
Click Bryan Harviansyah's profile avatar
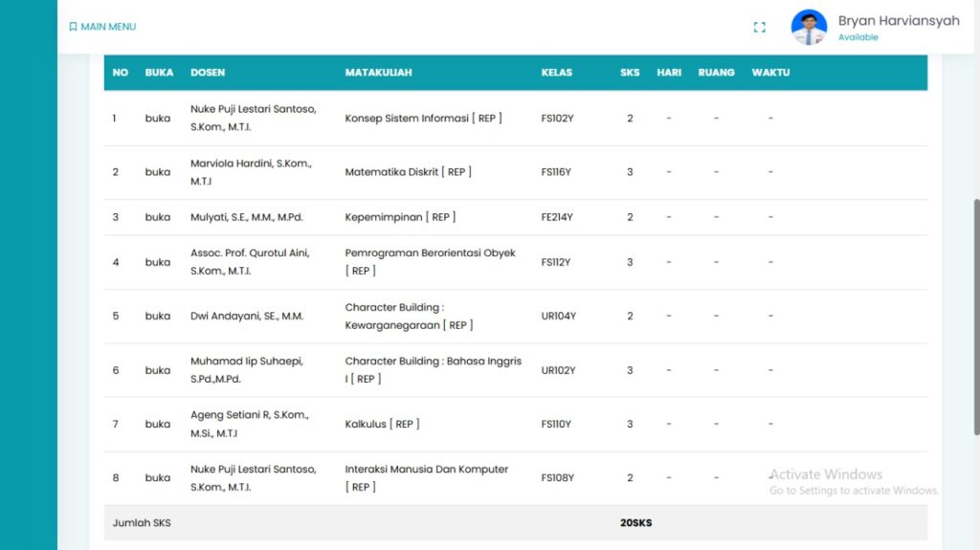(x=809, y=28)
